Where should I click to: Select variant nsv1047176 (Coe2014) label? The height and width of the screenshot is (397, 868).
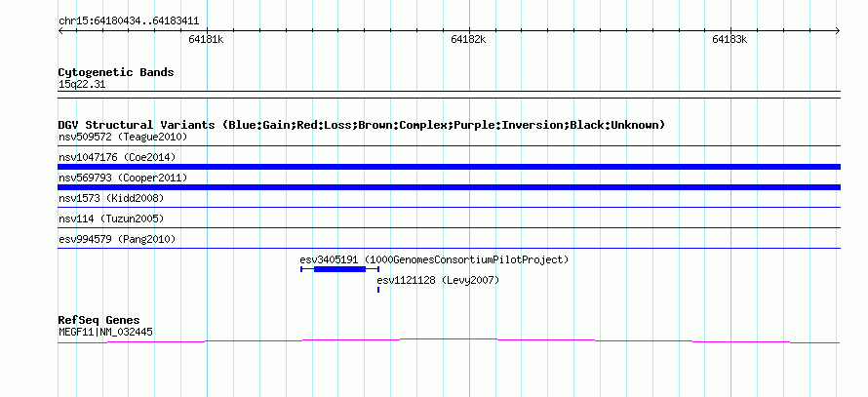[x=117, y=157]
